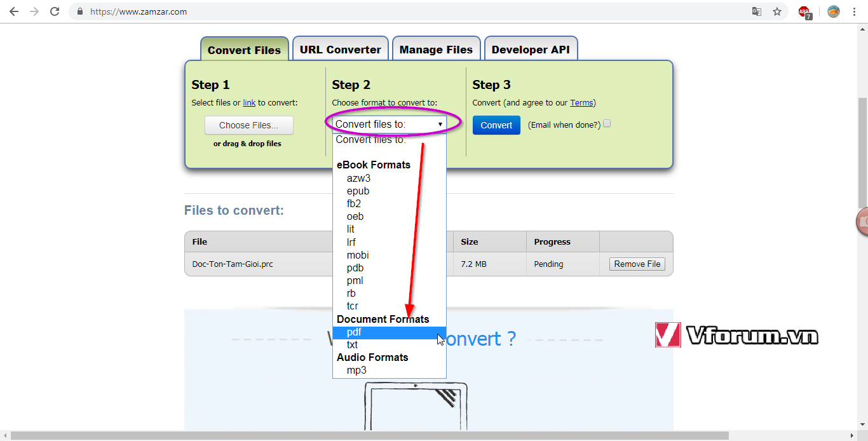Screen dimensions: 868x441
Task: Choose pml from the format list
Action: [x=390, y=281]
